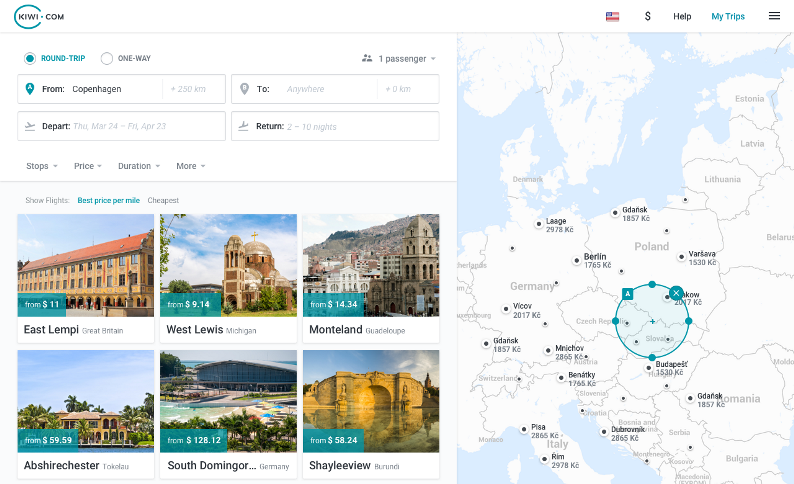794x484 pixels.
Task: Click the dollar currency icon
Action: (x=648, y=16)
